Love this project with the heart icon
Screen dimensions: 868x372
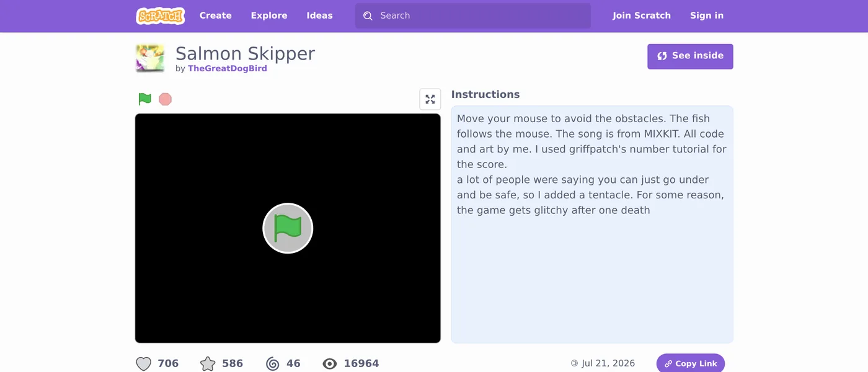click(x=143, y=364)
